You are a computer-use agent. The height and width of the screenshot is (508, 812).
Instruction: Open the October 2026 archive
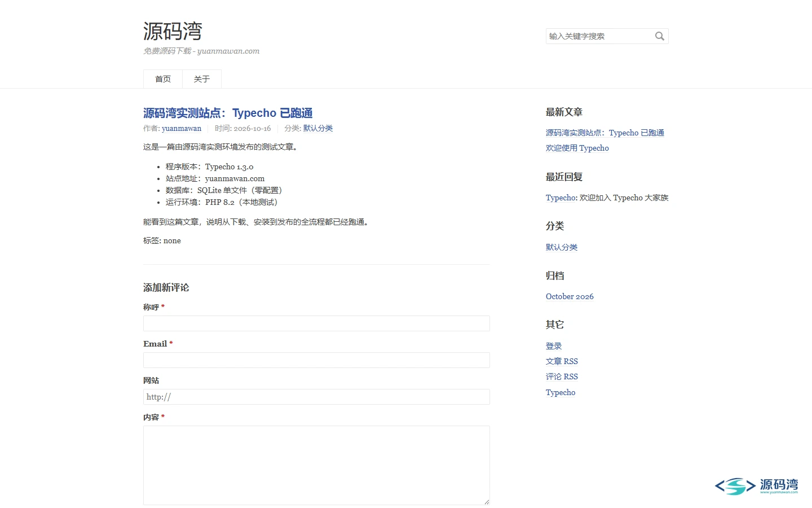click(x=570, y=296)
